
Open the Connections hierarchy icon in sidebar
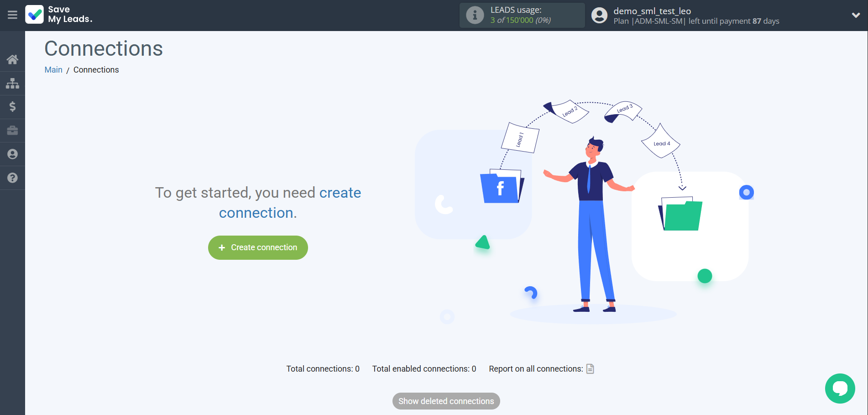(x=12, y=83)
